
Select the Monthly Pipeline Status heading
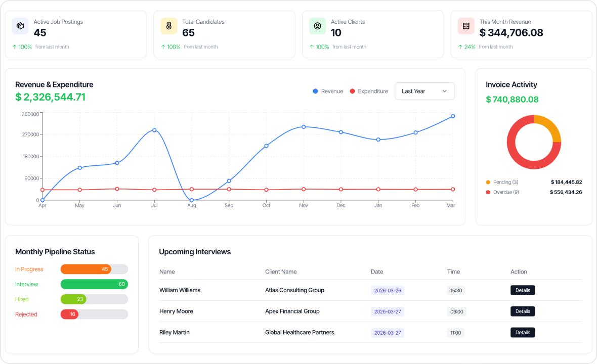[x=55, y=251]
